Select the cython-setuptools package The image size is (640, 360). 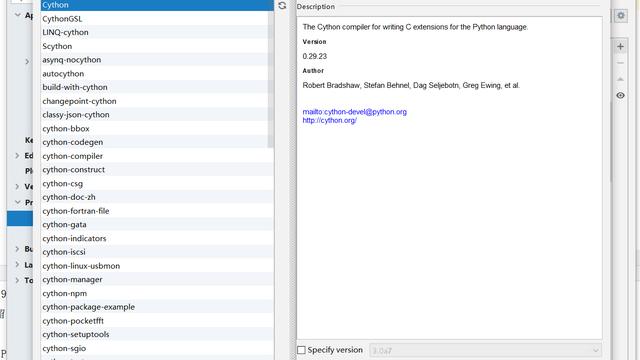[x=157, y=334]
